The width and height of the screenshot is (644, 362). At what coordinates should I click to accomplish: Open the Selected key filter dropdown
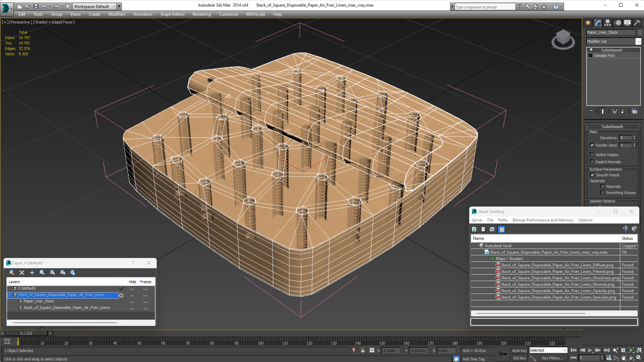tap(548, 350)
